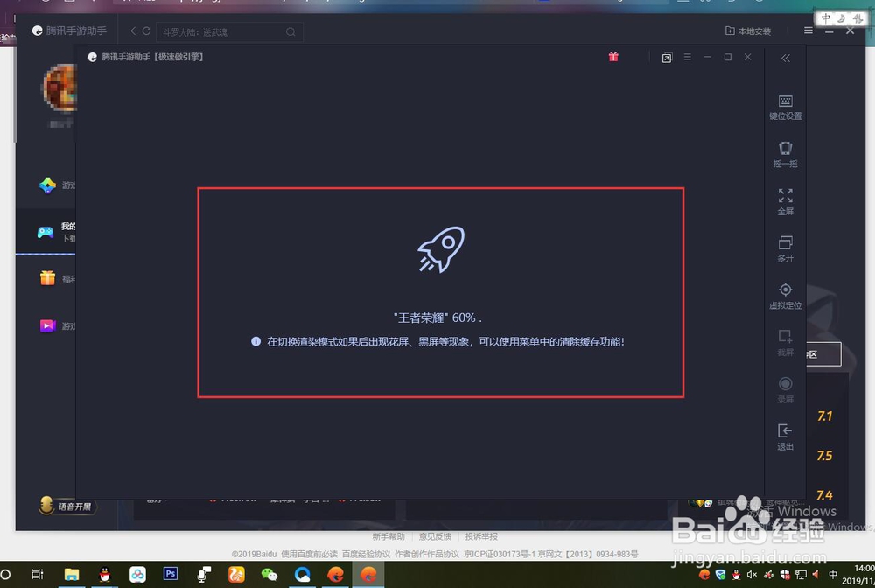Click the 语音开黑 voice chat button
Viewport: 875px width, 588px height.
pyautogui.click(x=67, y=506)
